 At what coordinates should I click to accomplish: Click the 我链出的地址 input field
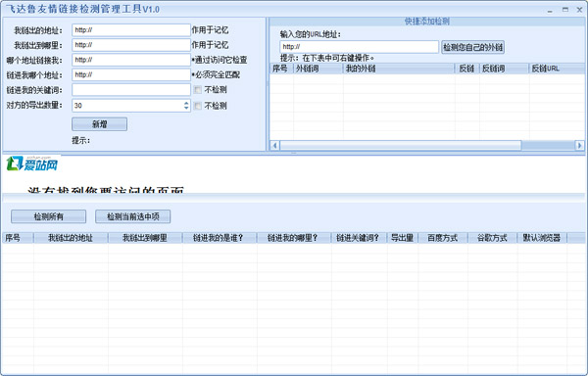tap(131, 30)
